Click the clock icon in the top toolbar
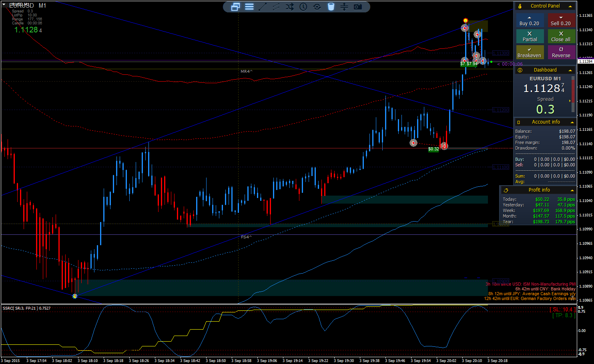The image size is (594, 364). 303,7
